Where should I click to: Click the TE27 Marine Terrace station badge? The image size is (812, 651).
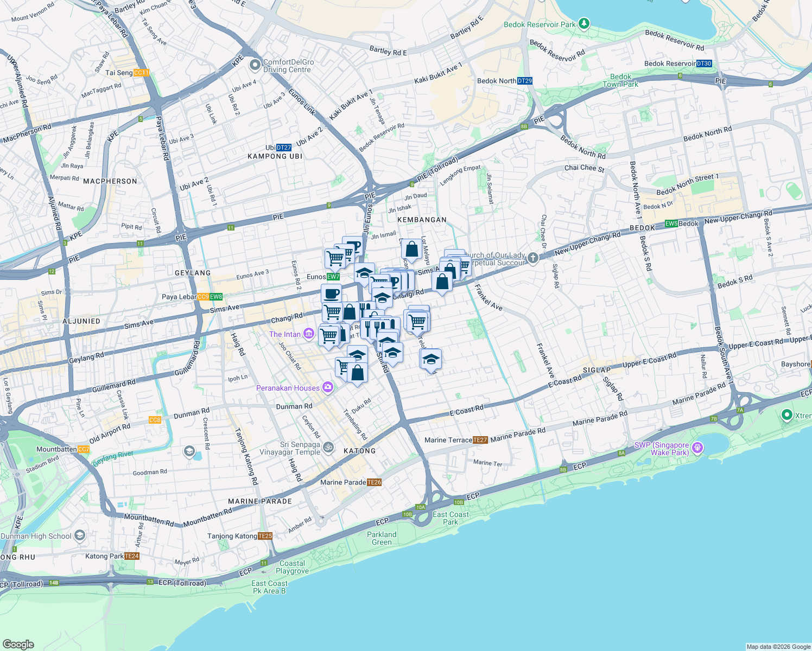coord(480,440)
